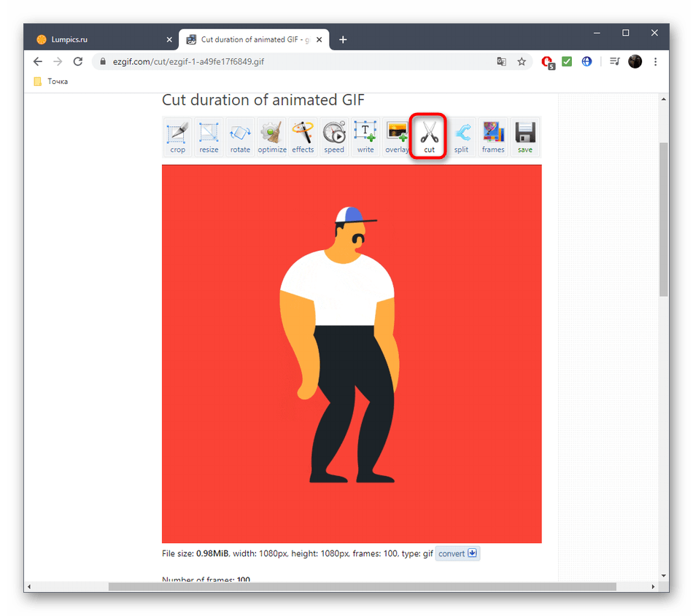693x616 pixels.
Task: Reload the current page
Action: pos(78,61)
